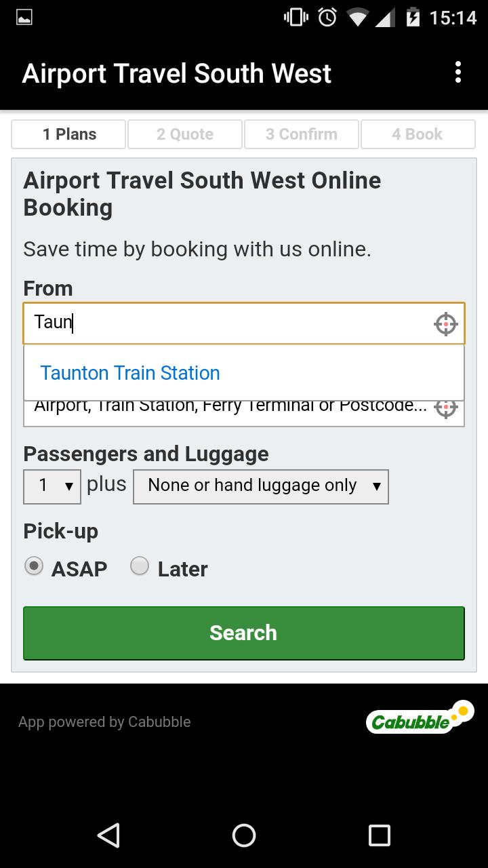This screenshot has height=868, width=488.
Task: Select the ASAP pick-up radio button
Action: tap(34, 566)
